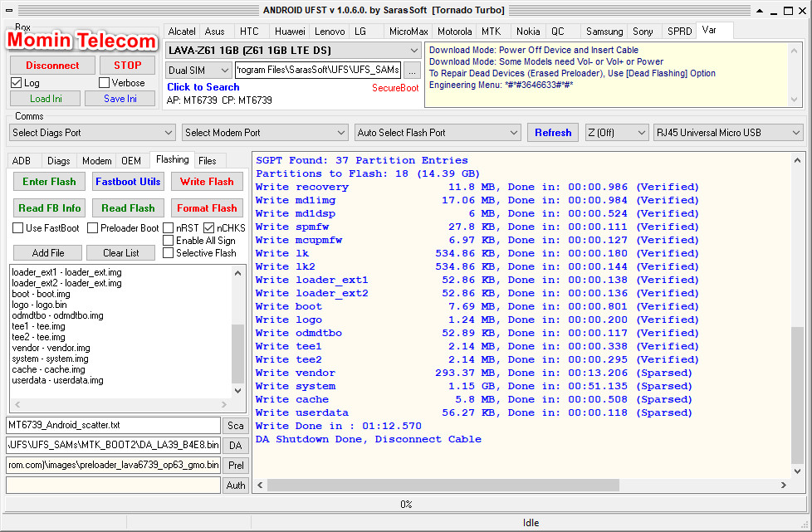Click the DA file browse button
The width and height of the screenshot is (812, 532).
[236, 446]
